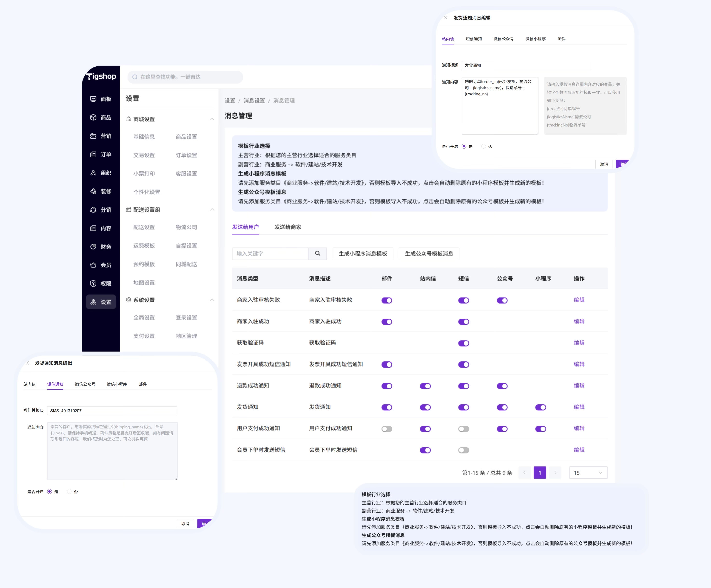Open the 面板 dashboard sidebar icon

tap(93, 99)
